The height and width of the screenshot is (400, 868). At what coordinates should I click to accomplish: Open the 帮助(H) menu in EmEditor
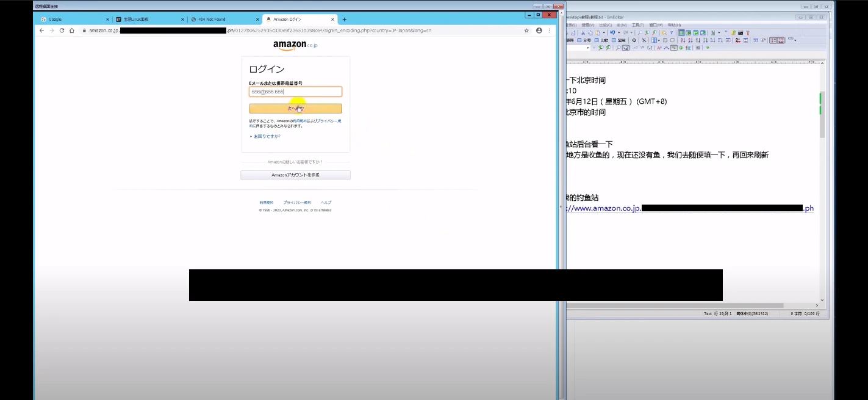click(674, 25)
